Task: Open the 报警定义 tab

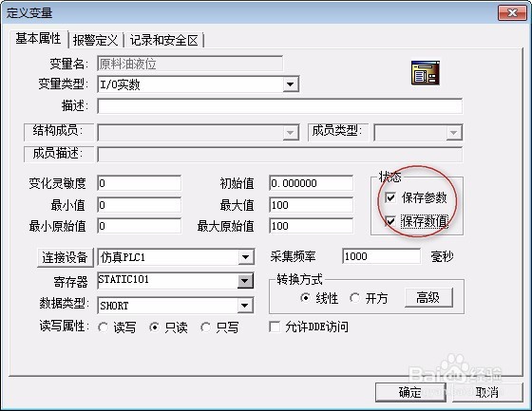Action: (x=95, y=41)
